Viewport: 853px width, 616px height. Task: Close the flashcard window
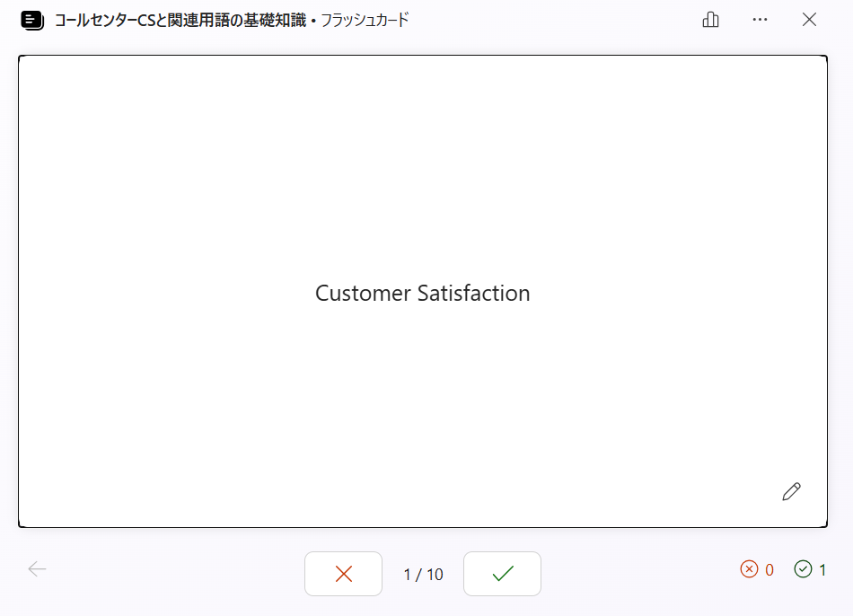pos(809,20)
